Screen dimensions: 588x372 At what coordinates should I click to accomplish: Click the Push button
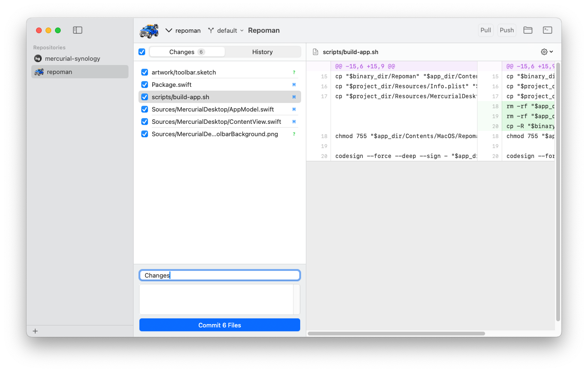507,30
